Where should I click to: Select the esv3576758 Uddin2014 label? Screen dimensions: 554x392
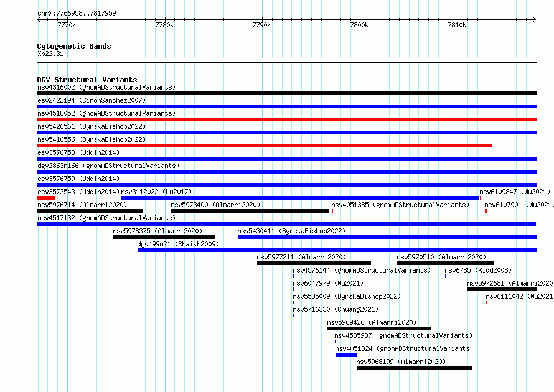tap(78, 152)
